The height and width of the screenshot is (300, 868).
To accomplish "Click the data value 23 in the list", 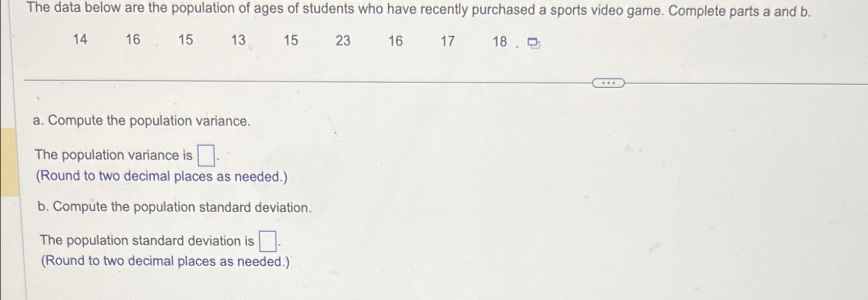I will point(342,40).
